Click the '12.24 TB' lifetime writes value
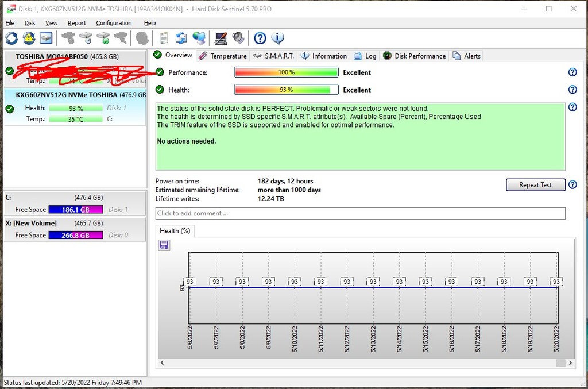This screenshot has height=389, width=588. 271,198
